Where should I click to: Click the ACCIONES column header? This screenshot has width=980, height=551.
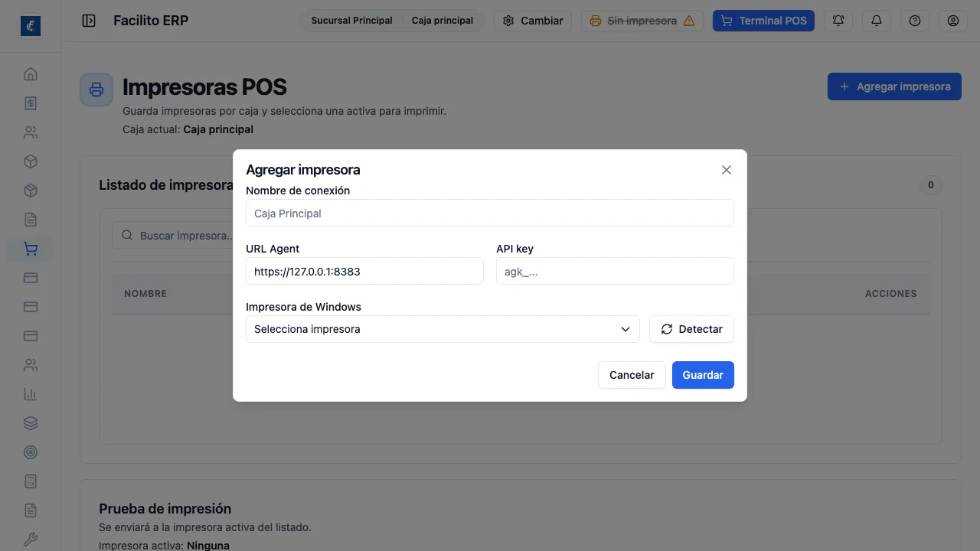click(x=890, y=294)
